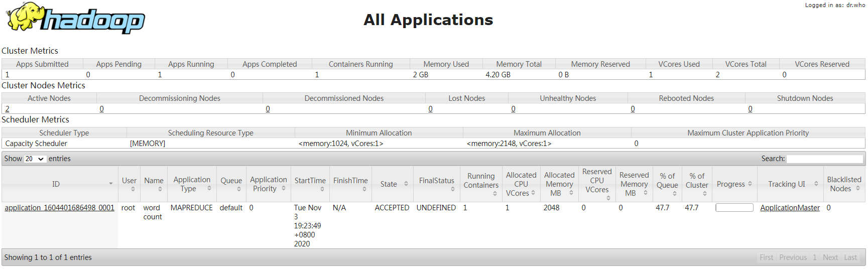Sort by FinalStatus column header
This screenshot has height=269, width=868.
tap(437, 184)
